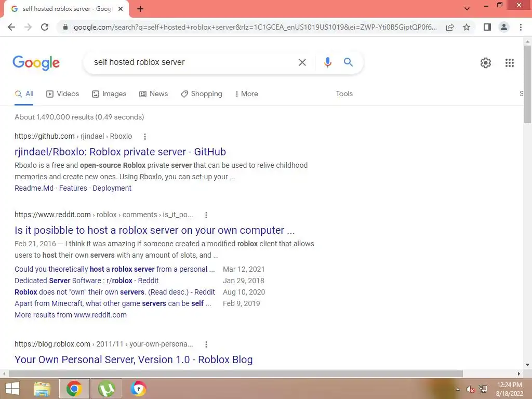Image resolution: width=532 pixels, height=399 pixels.
Task: Click 'More results from www.reddit.com'
Action: click(71, 315)
